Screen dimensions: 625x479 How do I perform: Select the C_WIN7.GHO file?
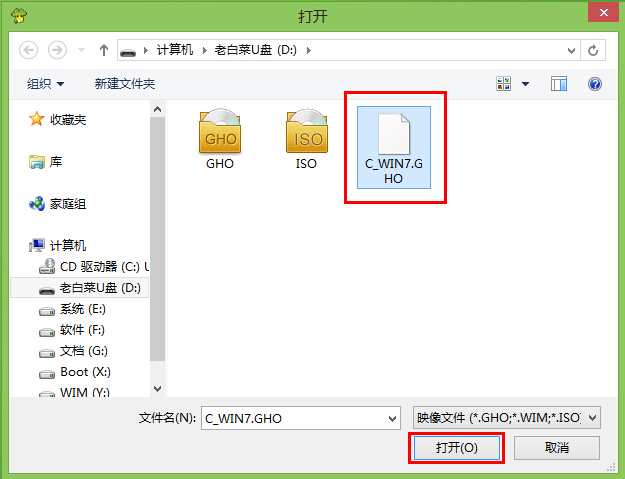pyautogui.click(x=394, y=147)
